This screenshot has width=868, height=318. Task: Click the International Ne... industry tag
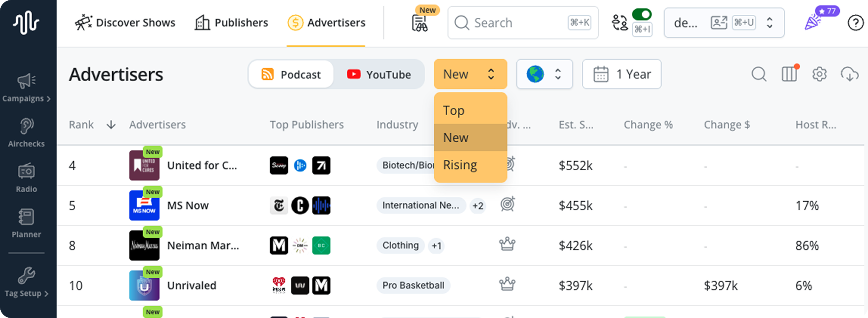[421, 205]
